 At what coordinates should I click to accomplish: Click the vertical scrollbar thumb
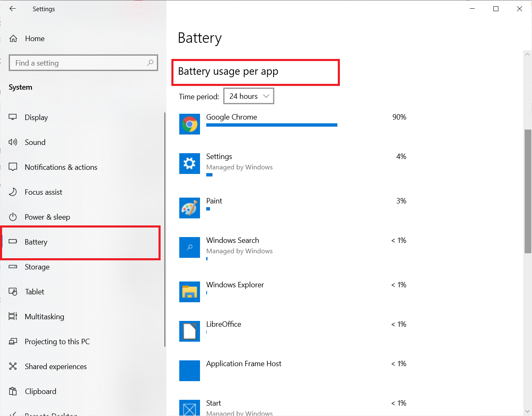click(528, 191)
